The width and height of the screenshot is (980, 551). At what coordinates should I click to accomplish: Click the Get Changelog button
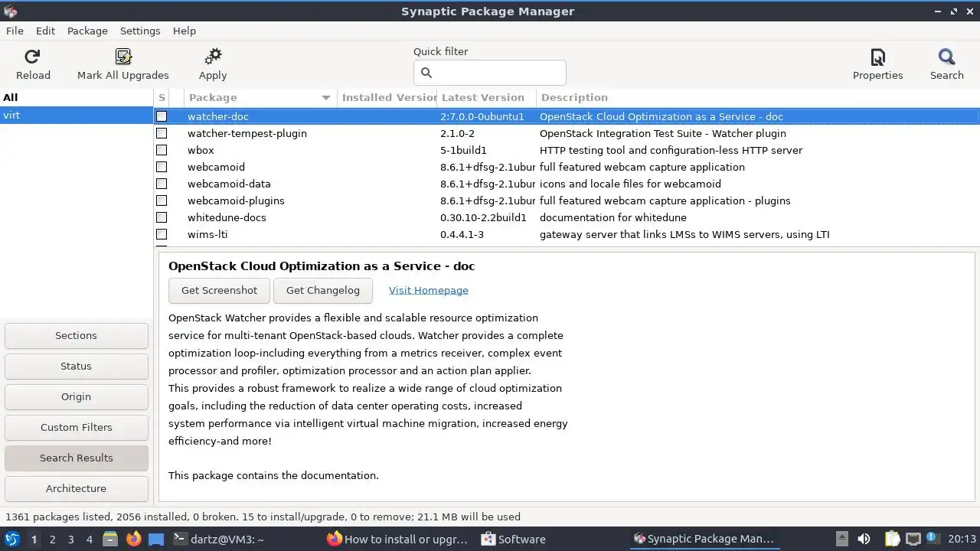pos(322,290)
